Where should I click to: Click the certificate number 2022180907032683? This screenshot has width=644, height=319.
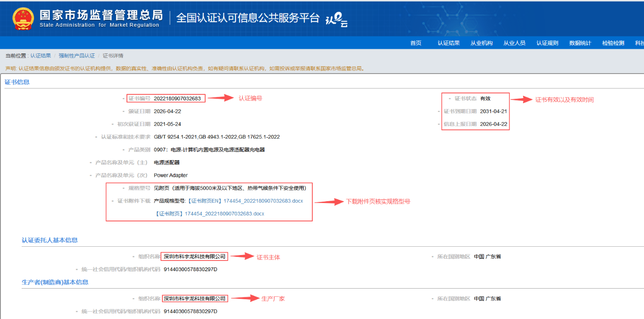click(x=178, y=99)
